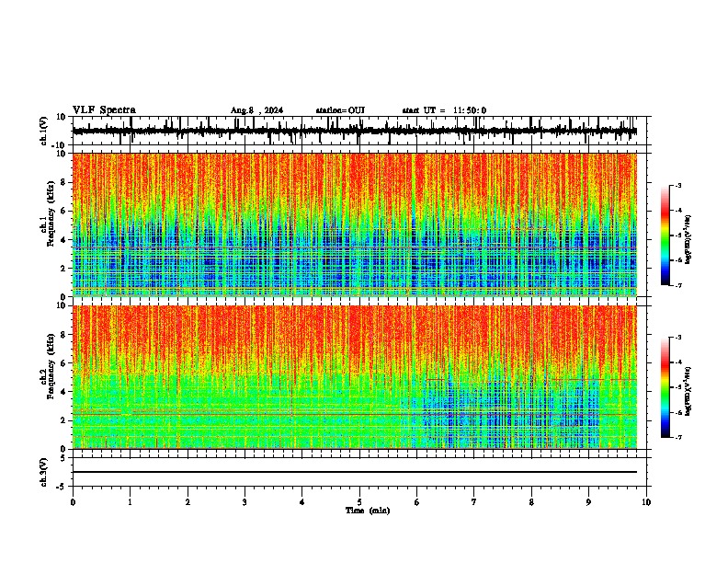
Task: Click the ch.2 spectrogram color scale bar
Action: tap(665, 387)
